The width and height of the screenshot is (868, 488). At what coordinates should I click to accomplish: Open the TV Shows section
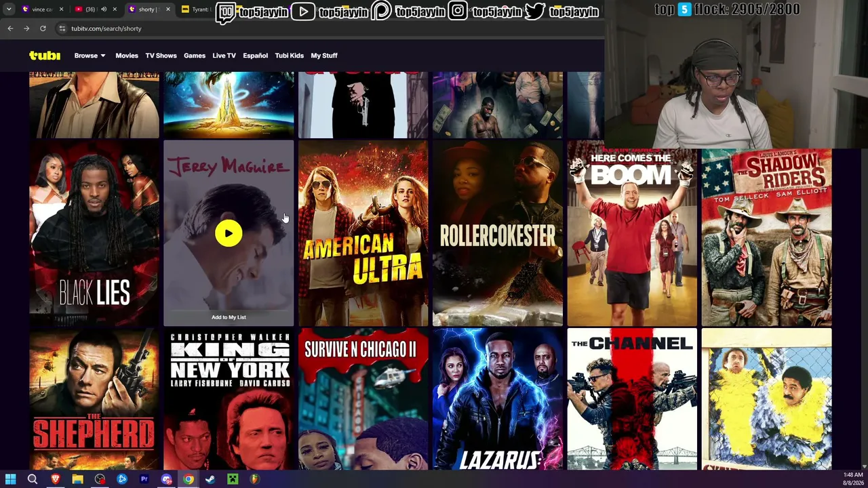coord(161,56)
